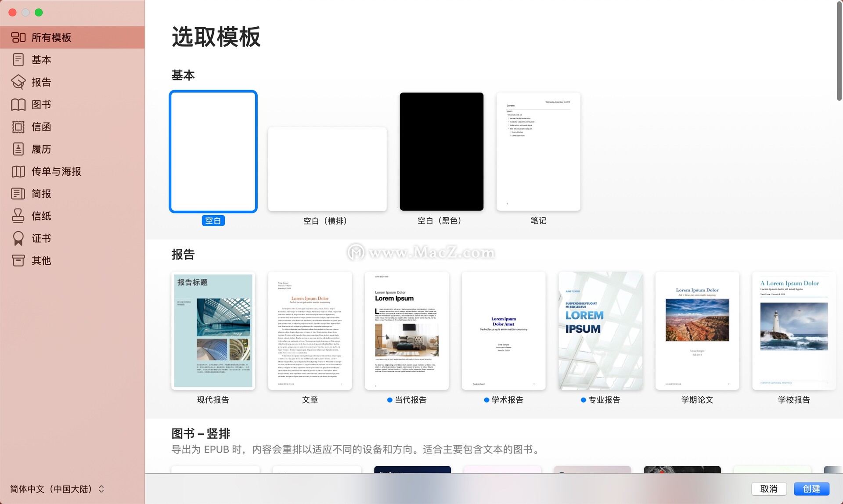Viewport: 843px width, 504px height.
Task: Click the 传单与海报 brochure icon
Action: click(18, 172)
